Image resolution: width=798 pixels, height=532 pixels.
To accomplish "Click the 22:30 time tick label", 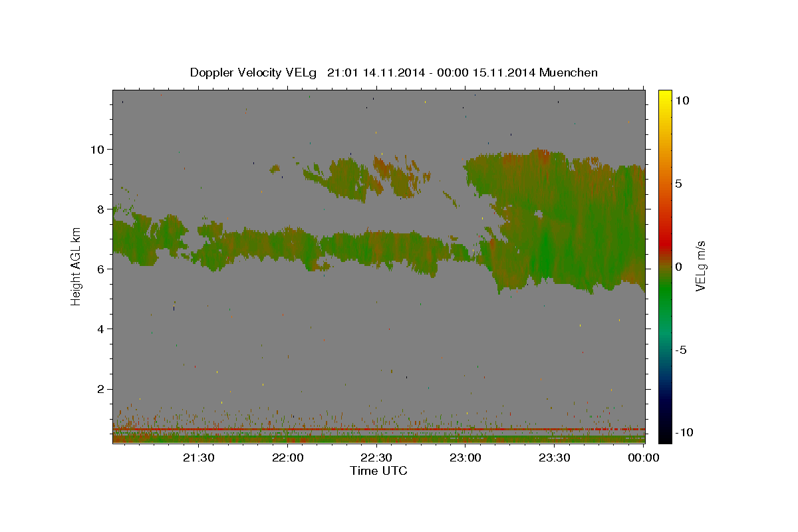I will pos(376,458).
